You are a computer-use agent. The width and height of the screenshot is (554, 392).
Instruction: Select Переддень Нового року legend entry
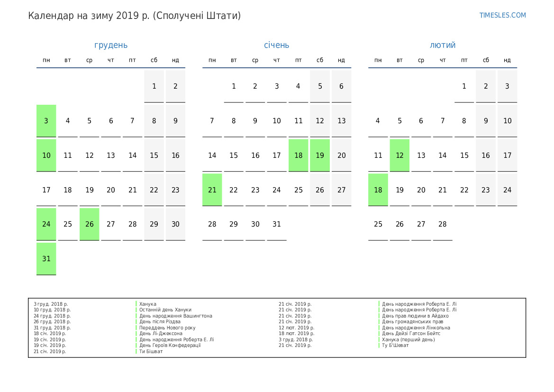[x=167, y=328]
